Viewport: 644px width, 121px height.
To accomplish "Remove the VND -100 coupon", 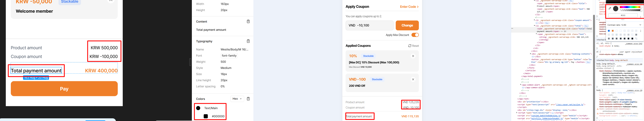I will (x=413, y=79).
